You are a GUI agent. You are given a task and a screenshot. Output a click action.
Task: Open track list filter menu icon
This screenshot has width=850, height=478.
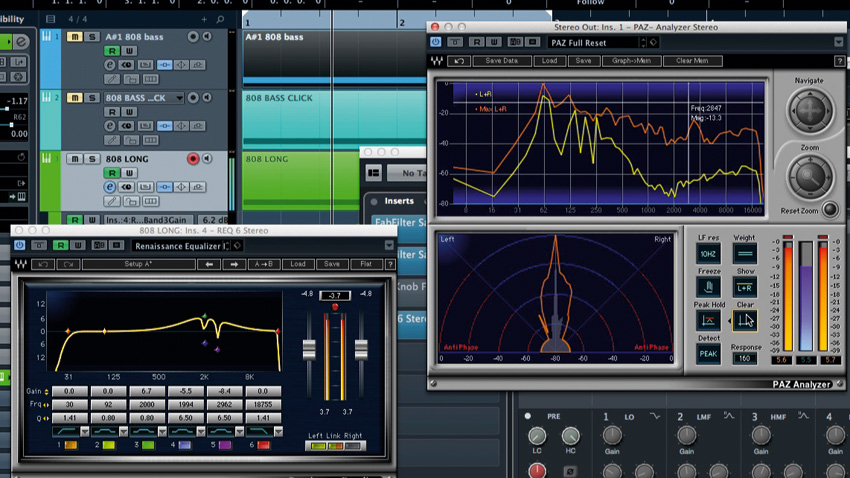coord(50,19)
